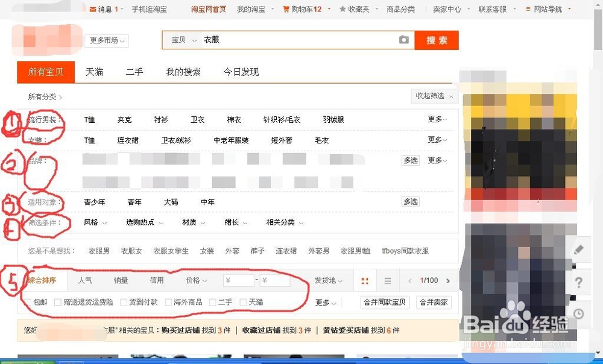The image size is (603, 364).
Task: Expand 相关分类 dropdown
Action: tap(285, 222)
